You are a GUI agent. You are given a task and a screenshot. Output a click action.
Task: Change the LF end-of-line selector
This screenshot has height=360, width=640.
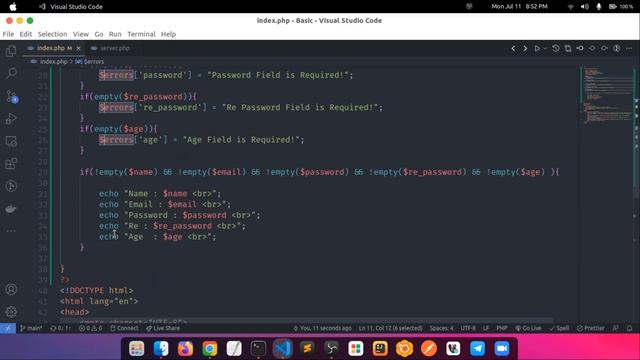[486, 328]
